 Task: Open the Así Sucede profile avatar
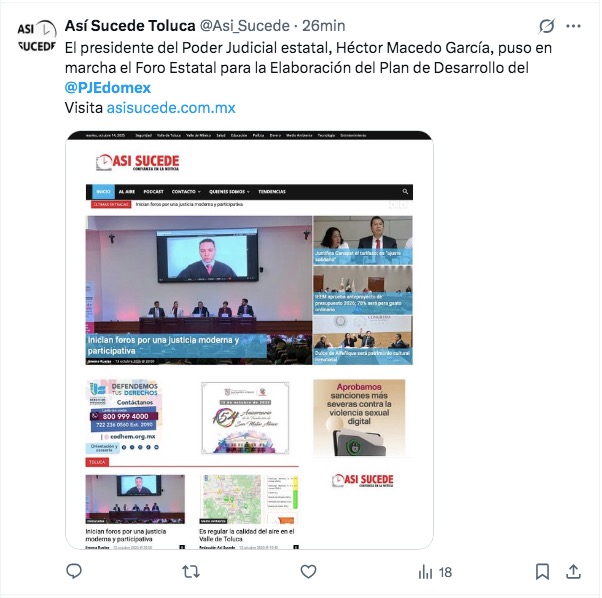pyautogui.click(x=37, y=36)
